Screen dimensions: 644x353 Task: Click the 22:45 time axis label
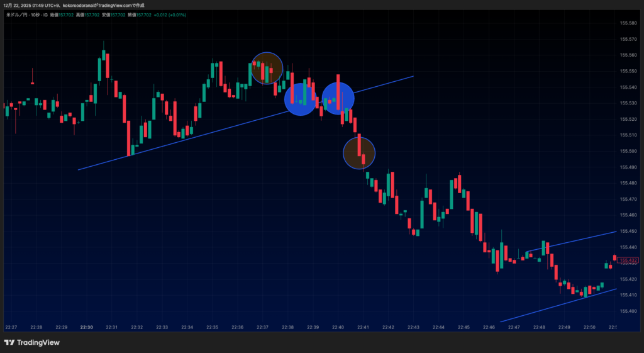(x=464, y=327)
